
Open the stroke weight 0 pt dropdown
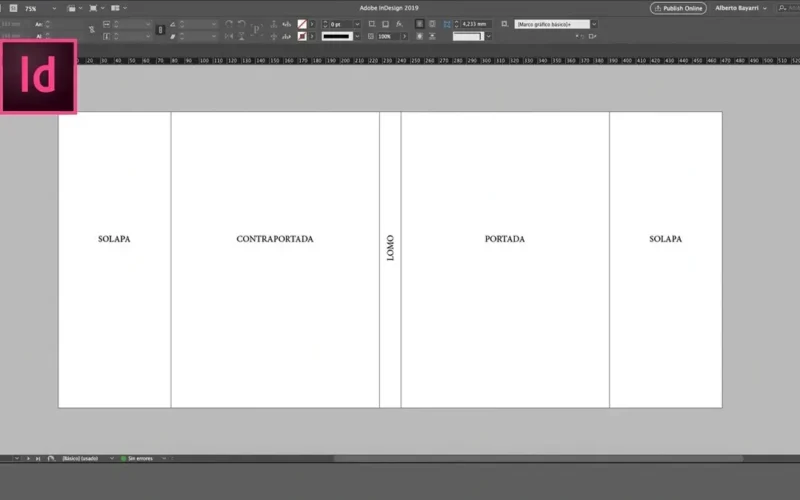click(357, 23)
